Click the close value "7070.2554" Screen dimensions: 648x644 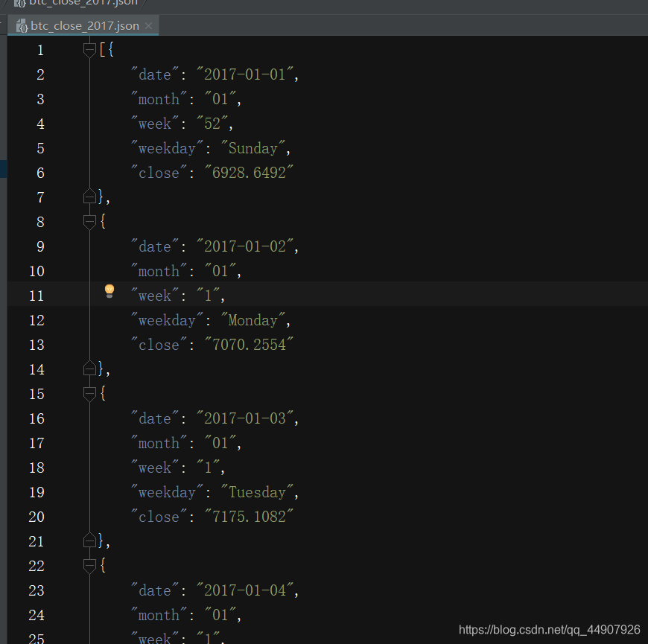(249, 345)
